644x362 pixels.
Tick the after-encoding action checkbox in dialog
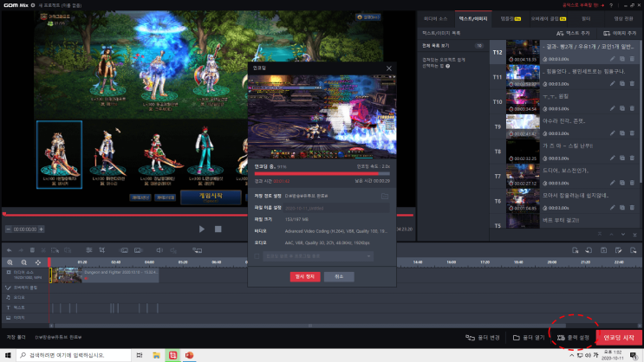[x=257, y=256]
